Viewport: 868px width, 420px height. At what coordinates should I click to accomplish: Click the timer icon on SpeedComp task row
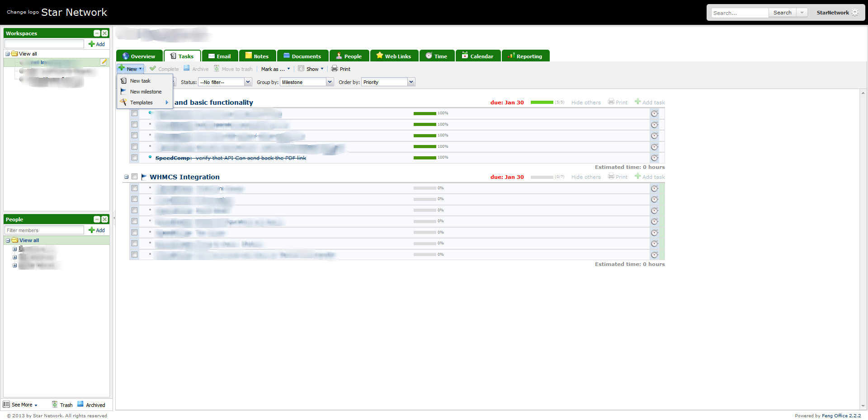[654, 158]
